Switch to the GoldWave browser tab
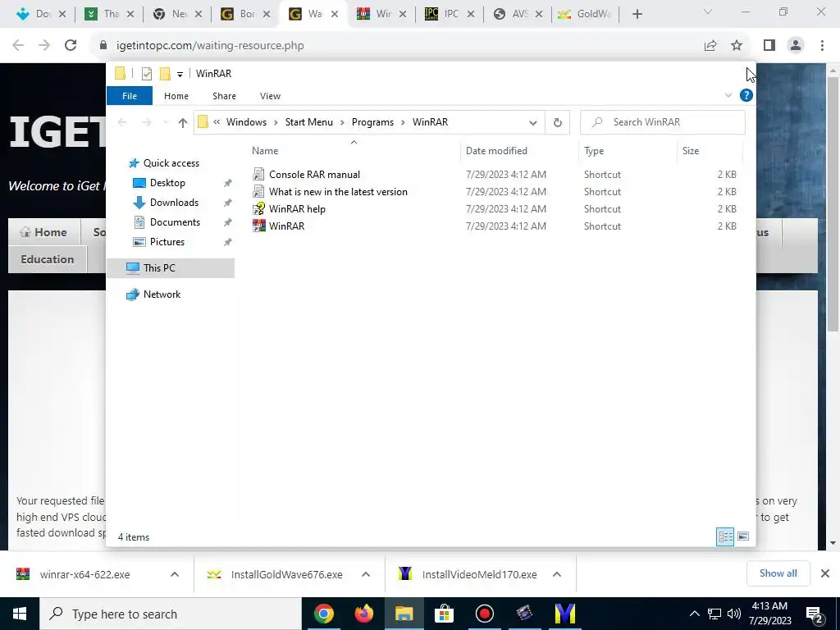 (x=584, y=14)
